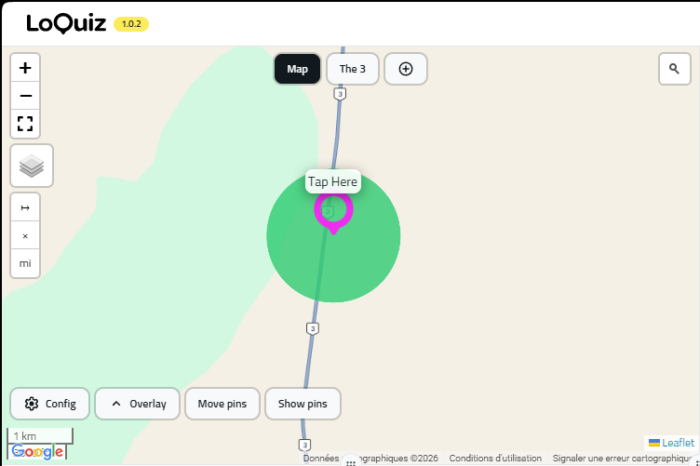The image size is (700, 466).
Task: Open the map layers selector
Action: pyautogui.click(x=31, y=165)
